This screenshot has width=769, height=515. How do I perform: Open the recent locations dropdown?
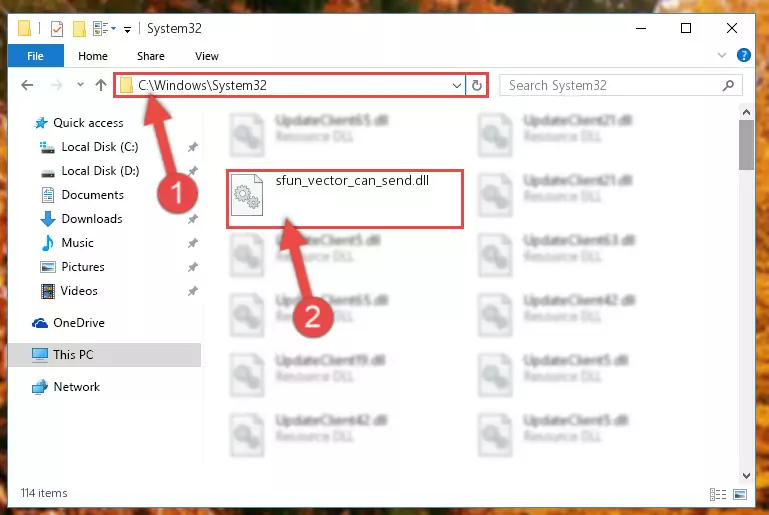click(80, 85)
